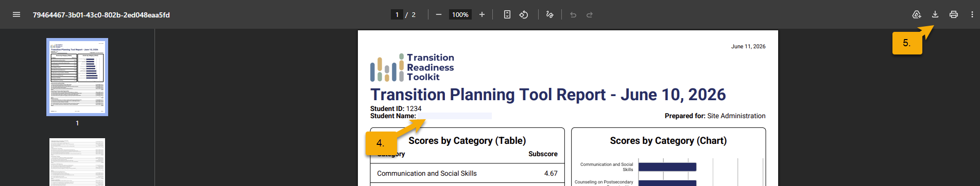This screenshot has width=980, height=186.
Task: Click the Scores by Category (Table) heading
Action: pyautogui.click(x=467, y=141)
